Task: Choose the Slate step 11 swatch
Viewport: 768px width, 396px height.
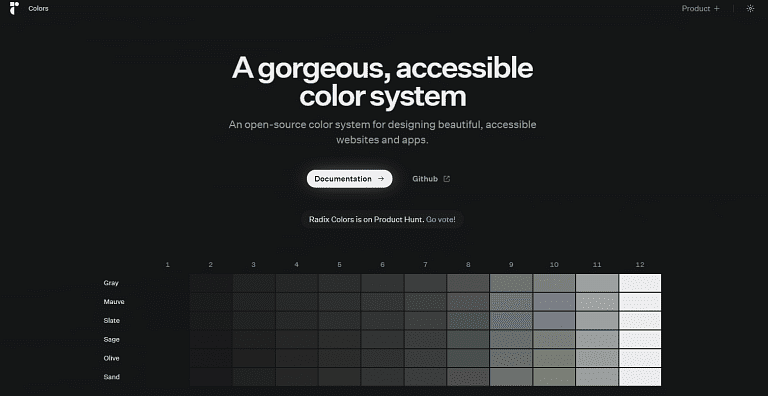Action: pyautogui.click(x=597, y=321)
